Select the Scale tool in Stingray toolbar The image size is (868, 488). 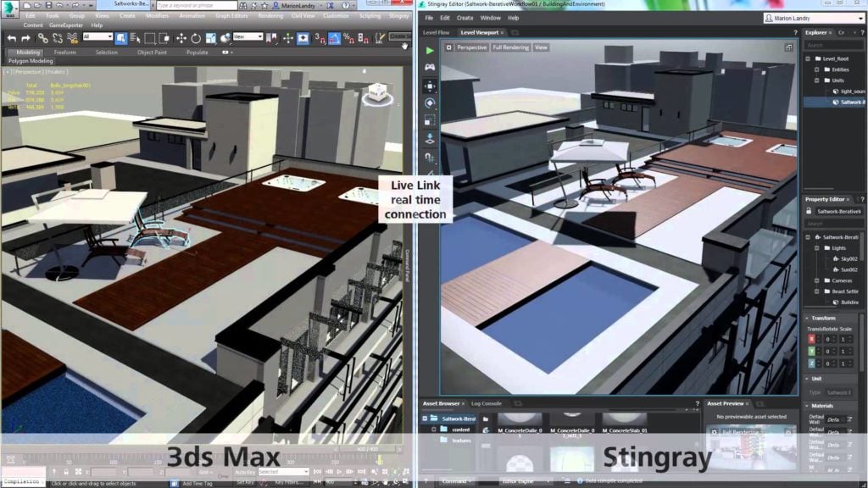(x=430, y=120)
